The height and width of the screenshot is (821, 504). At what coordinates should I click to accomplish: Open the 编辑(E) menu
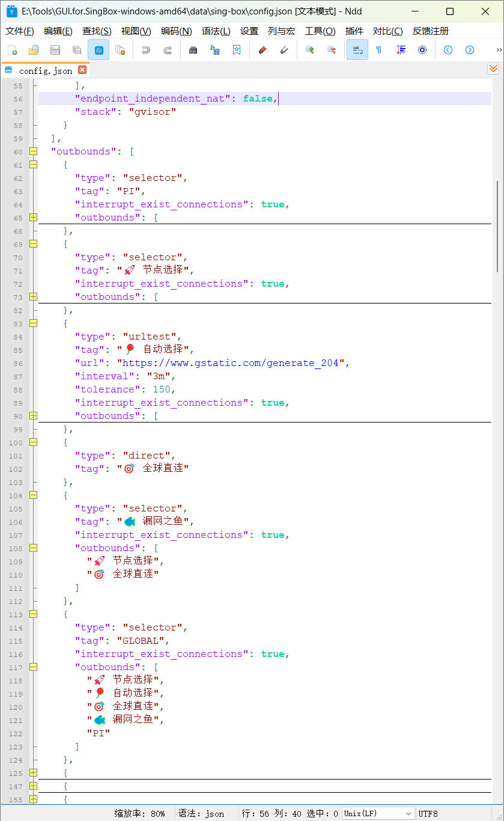point(58,31)
